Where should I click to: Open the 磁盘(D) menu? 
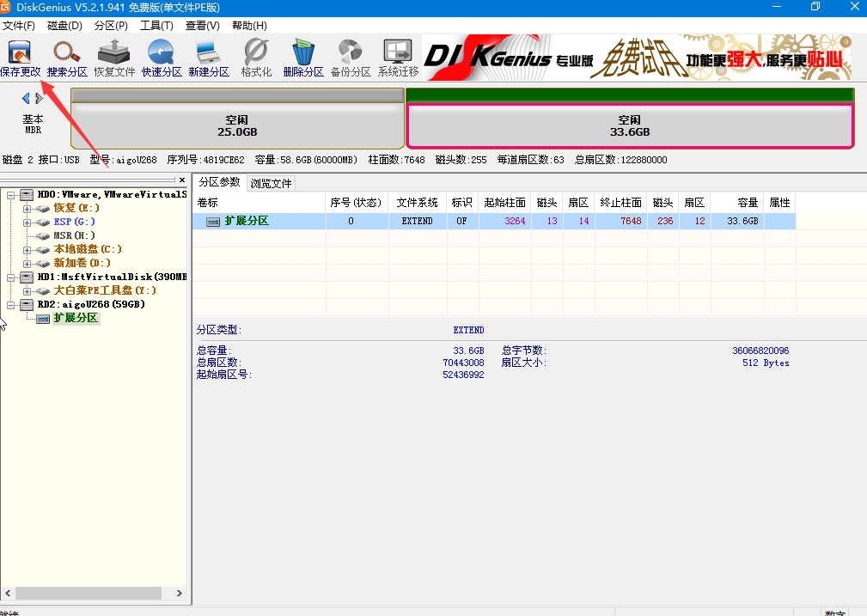pos(64,26)
